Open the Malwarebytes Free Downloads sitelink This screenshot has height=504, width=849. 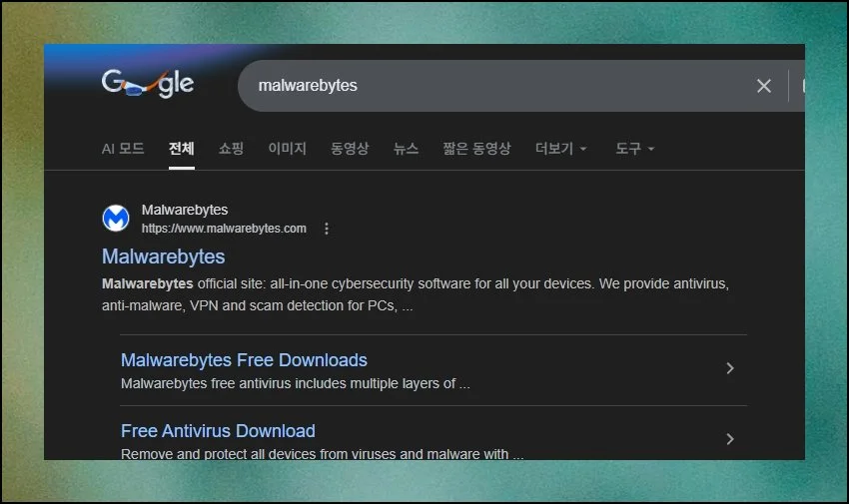(244, 360)
